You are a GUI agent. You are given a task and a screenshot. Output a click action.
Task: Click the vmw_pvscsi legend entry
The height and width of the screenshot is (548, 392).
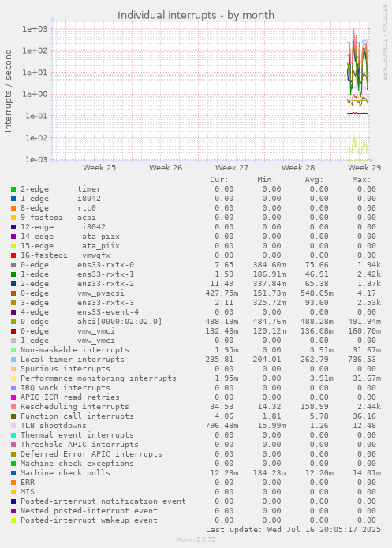click(73, 293)
